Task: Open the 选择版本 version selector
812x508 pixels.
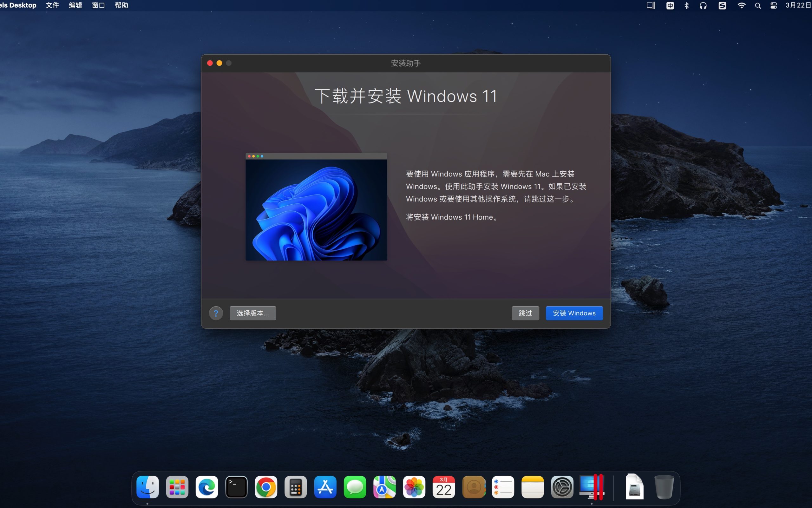Action: 252,313
